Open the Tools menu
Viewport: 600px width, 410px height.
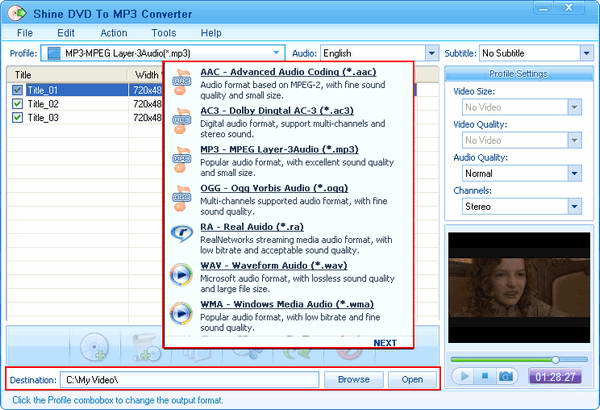tap(164, 33)
